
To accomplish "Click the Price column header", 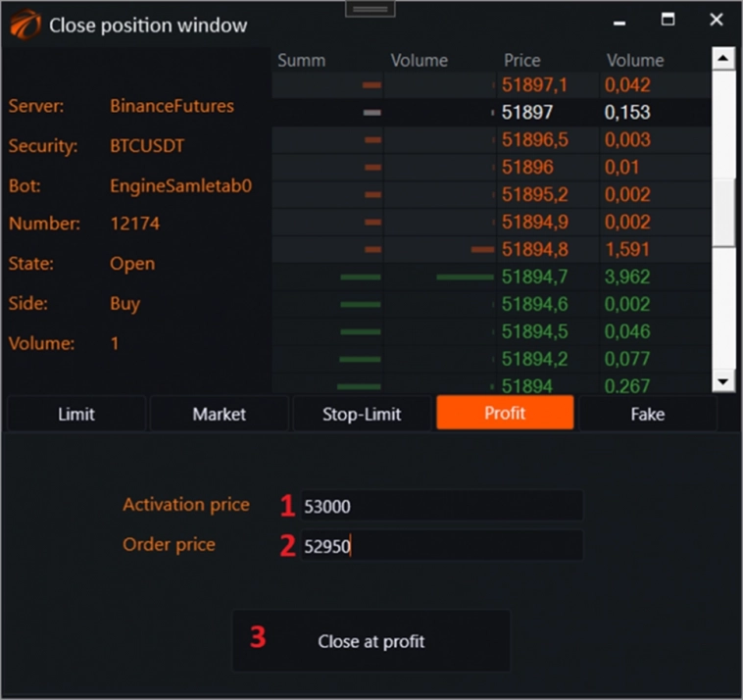I will (x=521, y=60).
